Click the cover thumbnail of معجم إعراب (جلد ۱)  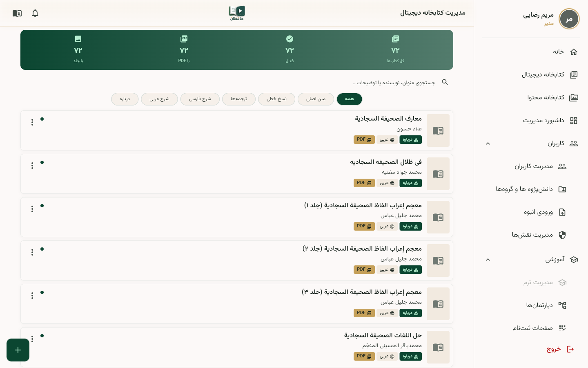438,217
